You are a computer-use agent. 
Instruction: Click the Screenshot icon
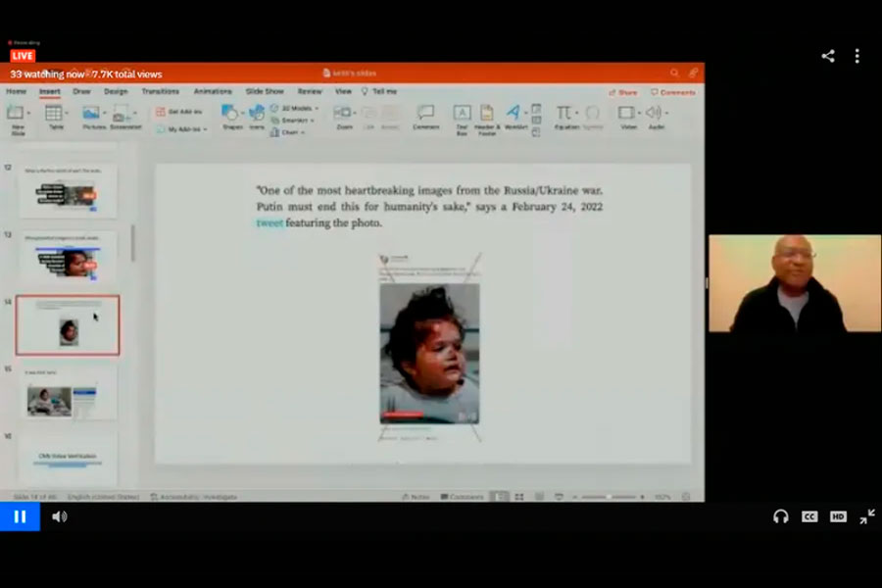pos(121,113)
